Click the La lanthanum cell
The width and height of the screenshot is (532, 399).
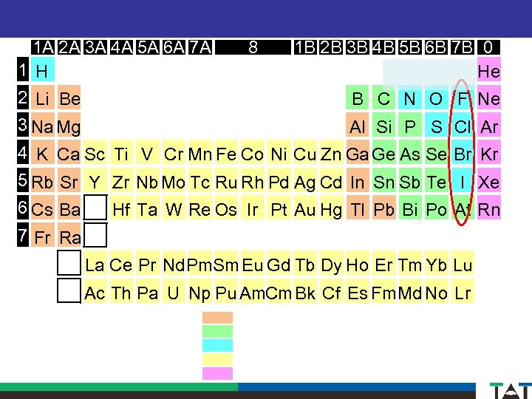(x=95, y=263)
